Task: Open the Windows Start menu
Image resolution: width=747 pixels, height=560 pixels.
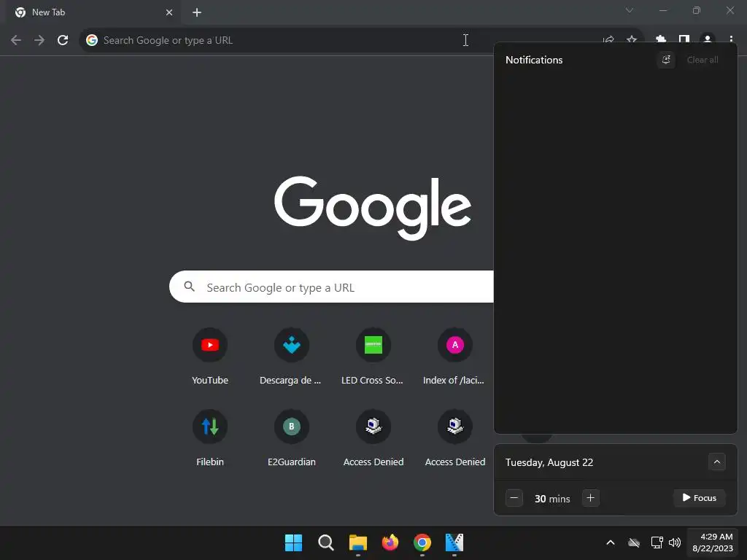Action: (x=293, y=542)
